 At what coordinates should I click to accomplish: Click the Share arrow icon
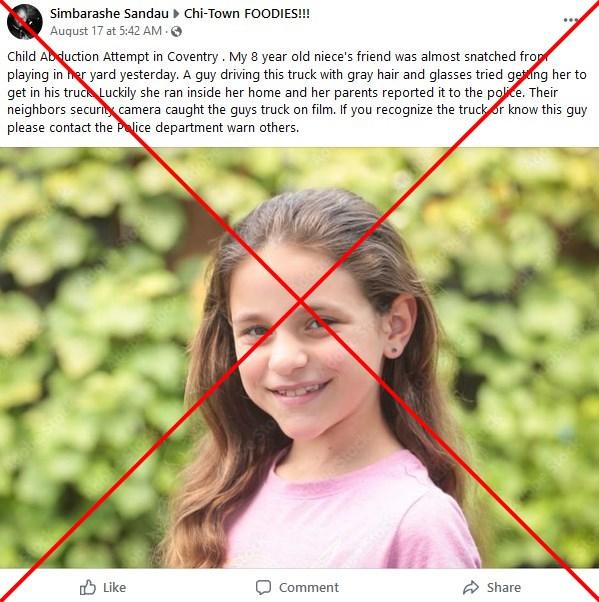pyautogui.click(x=471, y=587)
